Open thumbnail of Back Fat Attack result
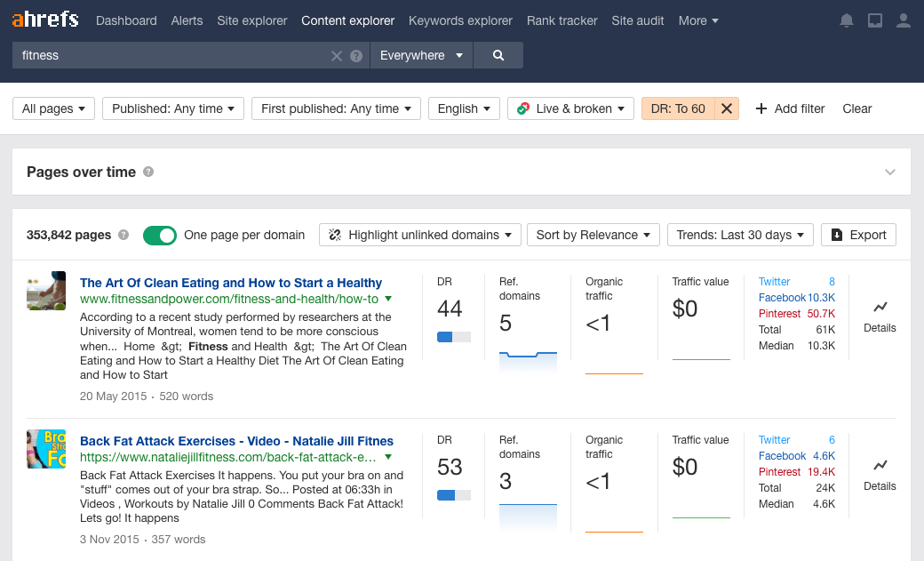Viewport: 924px width, 561px height. click(x=46, y=449)
